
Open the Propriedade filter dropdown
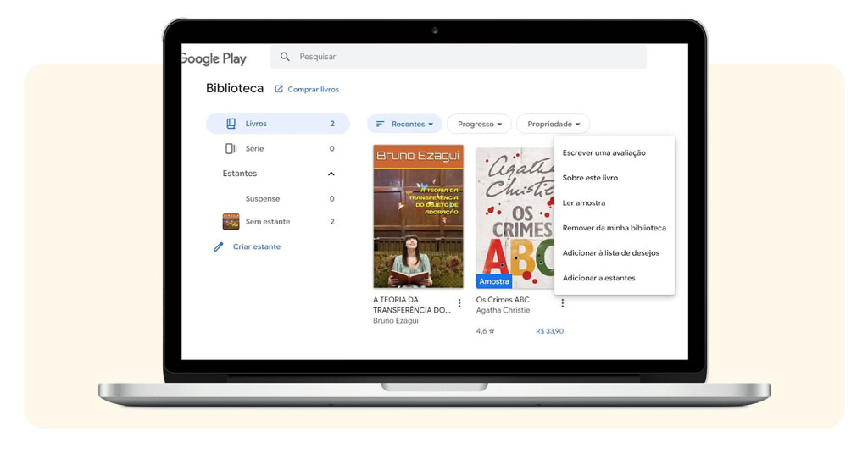point(553,124)
